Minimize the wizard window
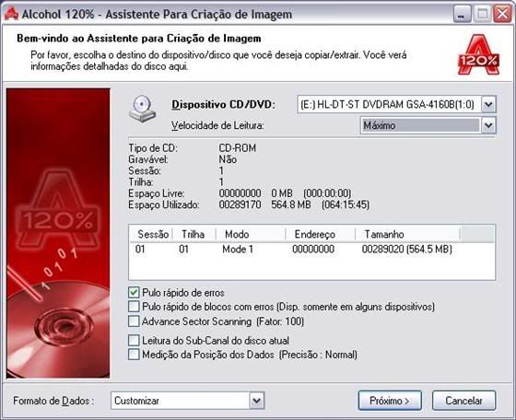The width and height of the screenshot is (516, 420). coord(462,14)
